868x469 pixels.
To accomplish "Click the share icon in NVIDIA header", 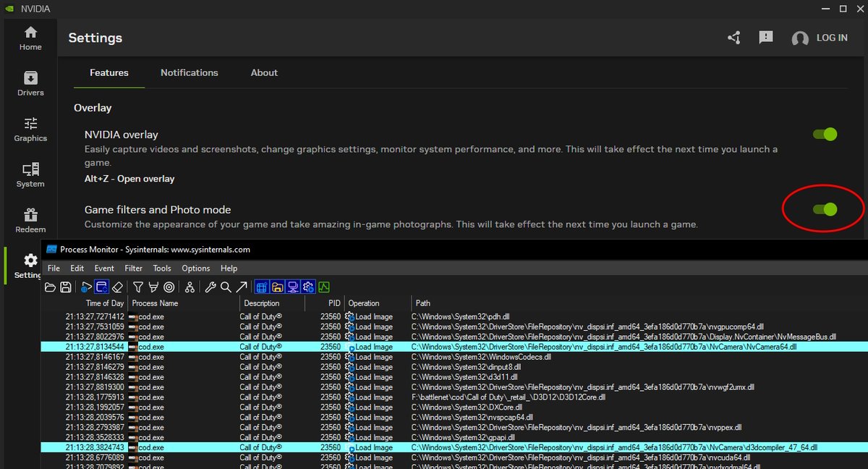I will coord(734,38).
